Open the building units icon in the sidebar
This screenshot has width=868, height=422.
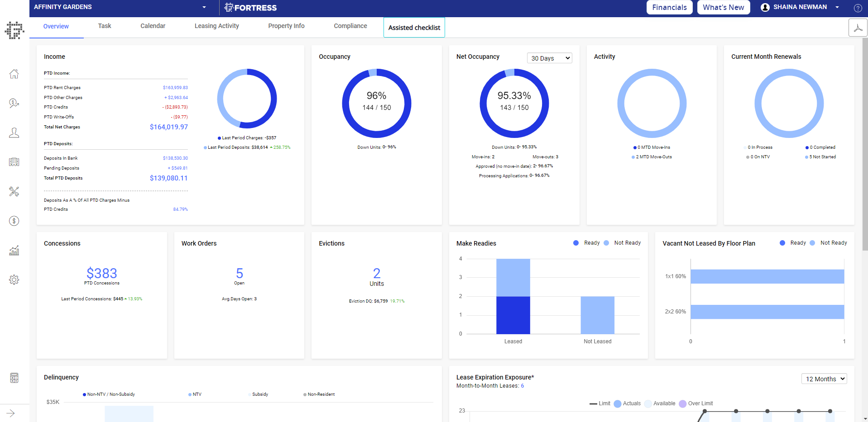(14, 162)
